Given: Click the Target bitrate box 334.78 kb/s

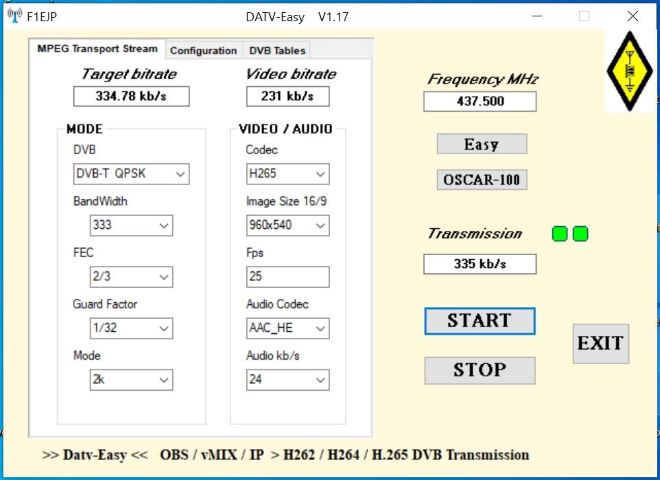Looking at the screenshot, I should (131, 96).
